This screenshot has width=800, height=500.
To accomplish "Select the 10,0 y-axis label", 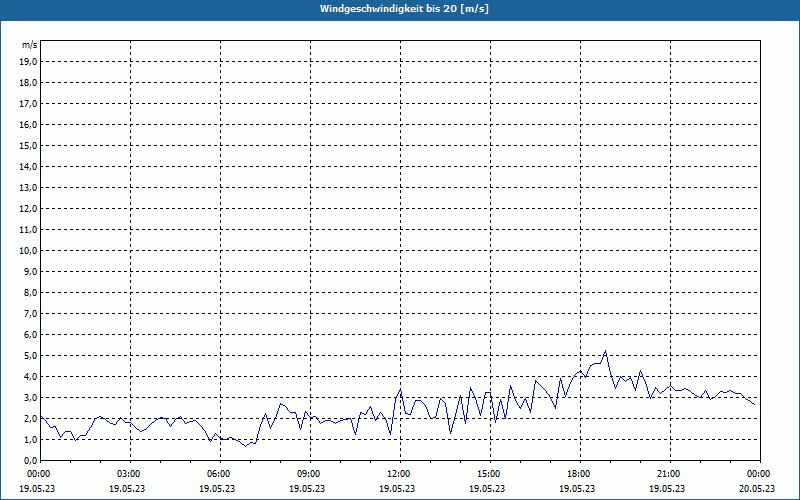I will pos(28,251).
